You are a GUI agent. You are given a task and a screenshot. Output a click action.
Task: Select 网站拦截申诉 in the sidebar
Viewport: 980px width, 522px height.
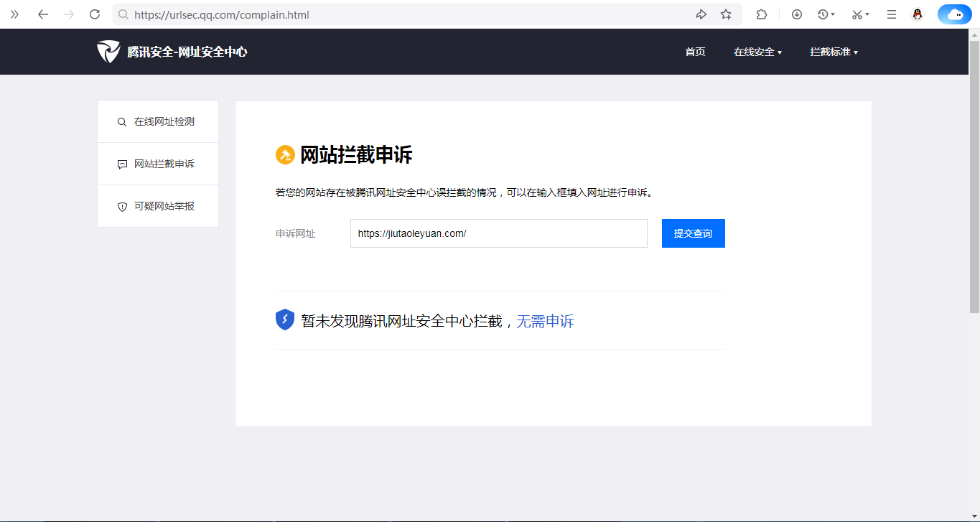tap(158, 164)
